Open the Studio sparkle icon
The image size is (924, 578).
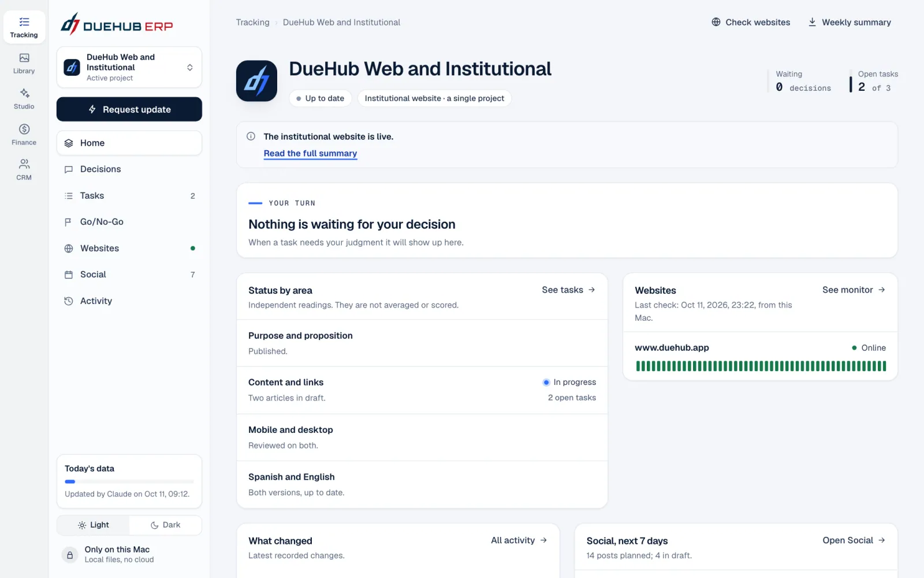click(24, 99)
